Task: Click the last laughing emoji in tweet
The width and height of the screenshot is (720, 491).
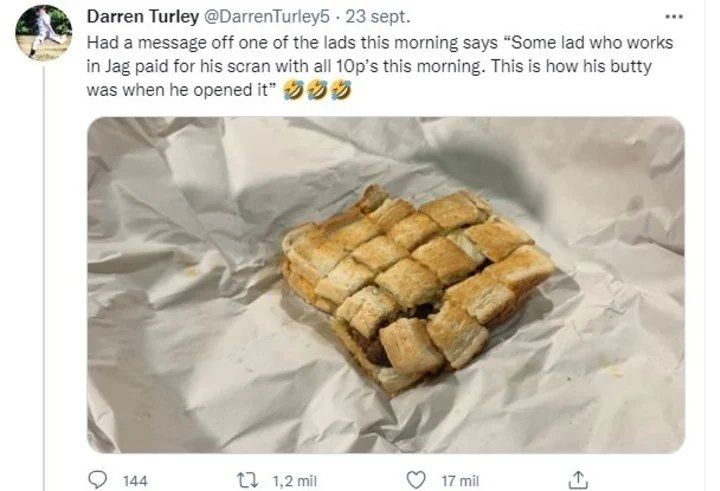Action: tap(343, 88)
